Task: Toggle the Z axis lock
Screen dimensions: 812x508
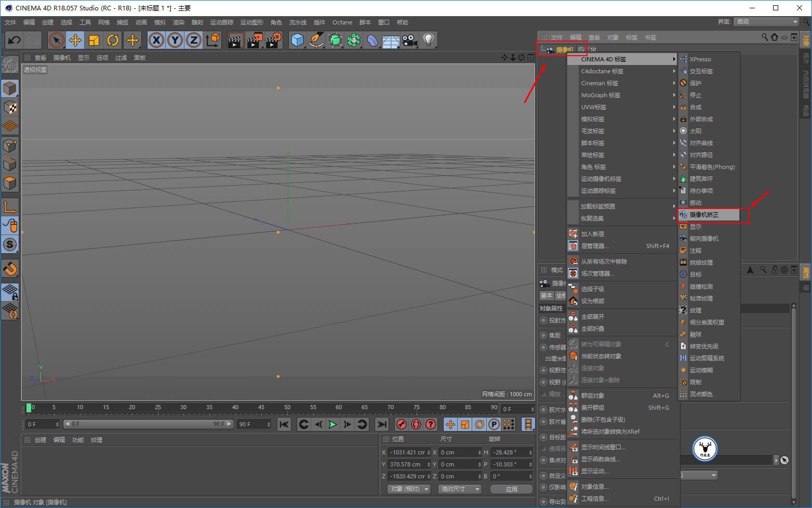Action: tap(193, 40)
